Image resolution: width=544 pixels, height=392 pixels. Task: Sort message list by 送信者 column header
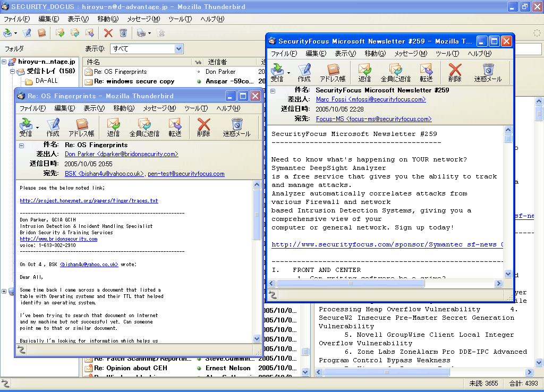[231, 62]
